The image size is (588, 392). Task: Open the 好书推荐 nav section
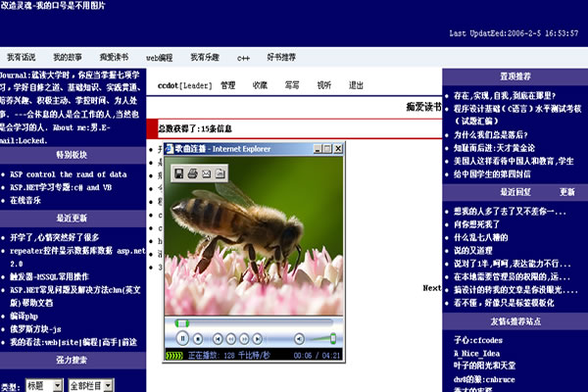[281, 57]
